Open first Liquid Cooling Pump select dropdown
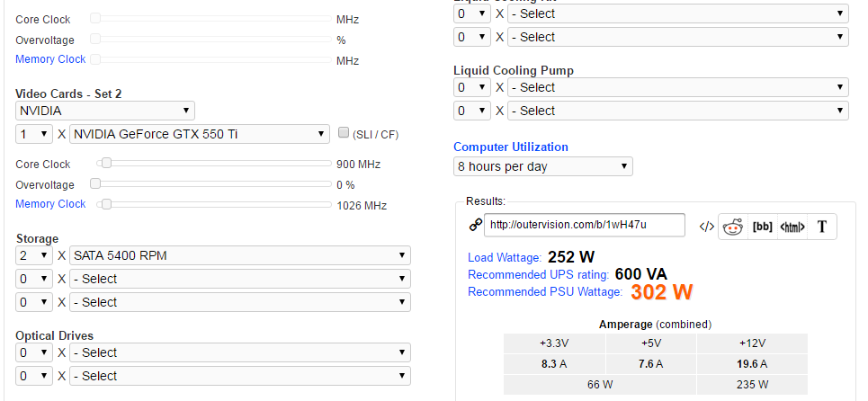 pos(677,87)
